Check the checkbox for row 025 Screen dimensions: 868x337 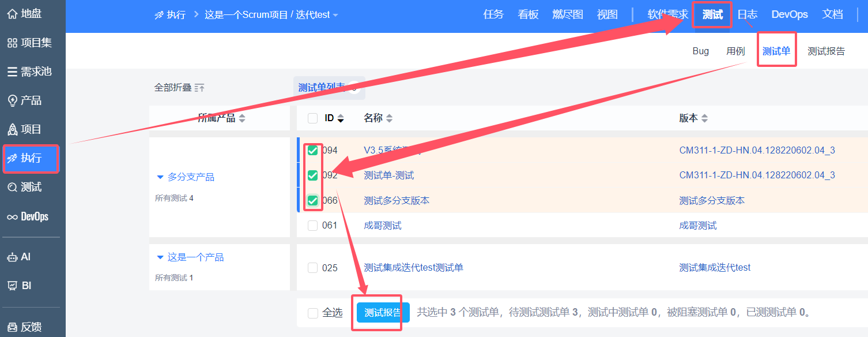[x=312, y=268]
